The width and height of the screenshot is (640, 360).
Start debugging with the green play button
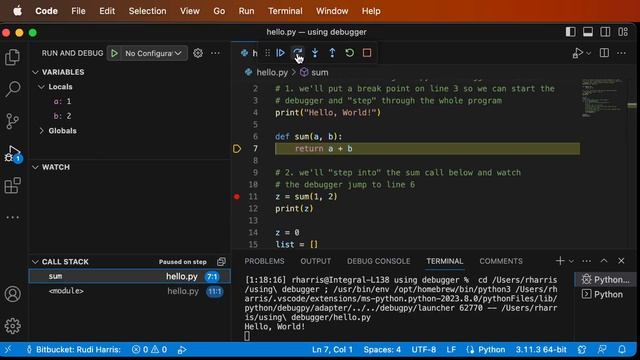click(114, 53)
